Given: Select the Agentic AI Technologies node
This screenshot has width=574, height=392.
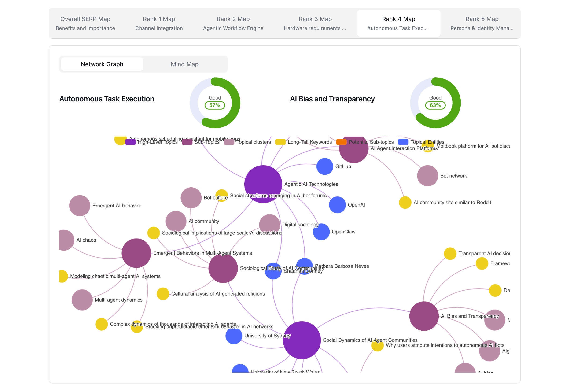Looking at the screenshot, I should coord(263,184).
